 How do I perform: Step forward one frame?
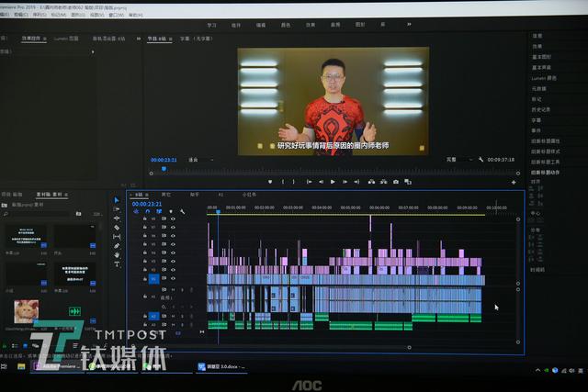click(345, 182)
